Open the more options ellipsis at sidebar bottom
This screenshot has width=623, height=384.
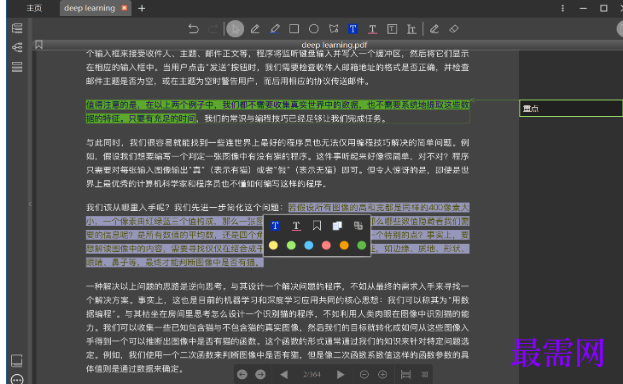17,379
